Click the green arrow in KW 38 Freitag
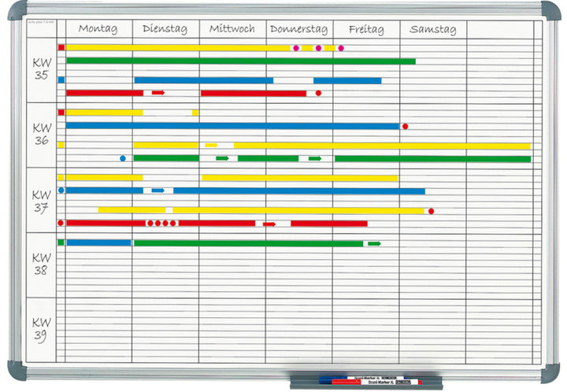The width and height of the screenshot is (567, 392). coord(374,243)
